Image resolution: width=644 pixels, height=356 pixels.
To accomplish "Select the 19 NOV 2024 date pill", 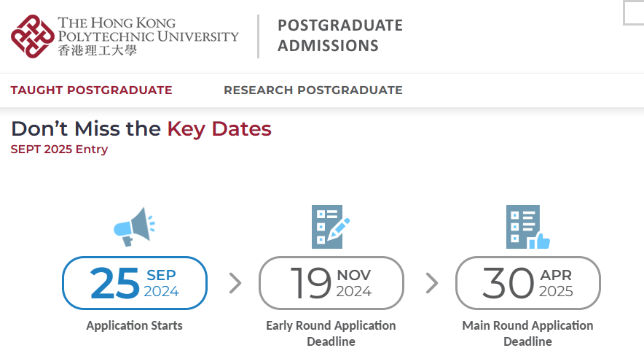I will (331, 283).
